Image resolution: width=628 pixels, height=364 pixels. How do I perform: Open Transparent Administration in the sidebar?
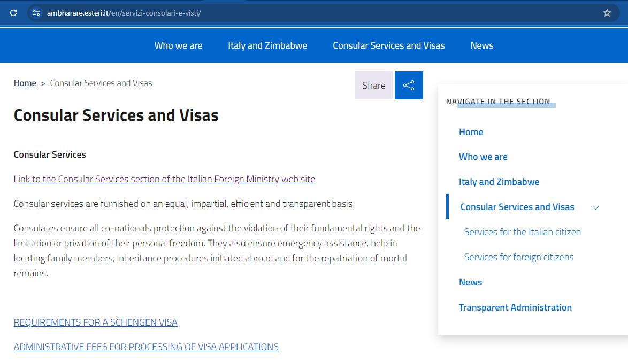click(515, 307)
